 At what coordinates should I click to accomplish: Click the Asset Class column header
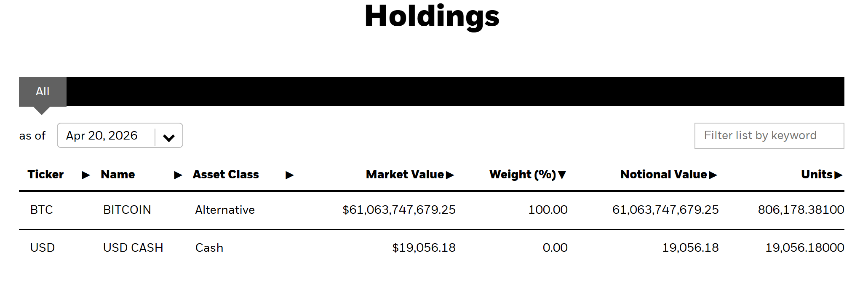226,175
